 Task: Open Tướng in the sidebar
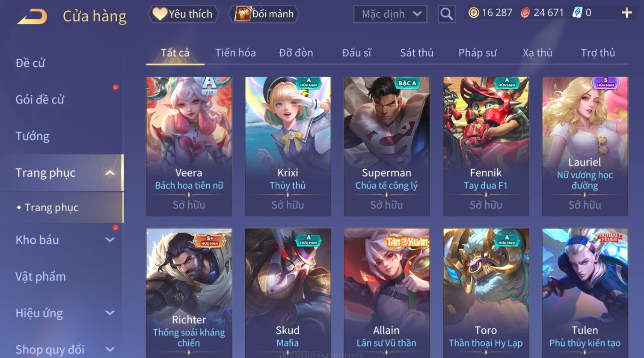pos(33,136)
